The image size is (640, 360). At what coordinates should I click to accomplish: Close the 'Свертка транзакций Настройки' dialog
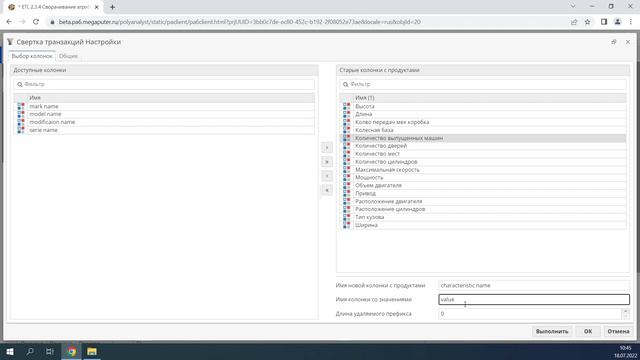[628, 42]
